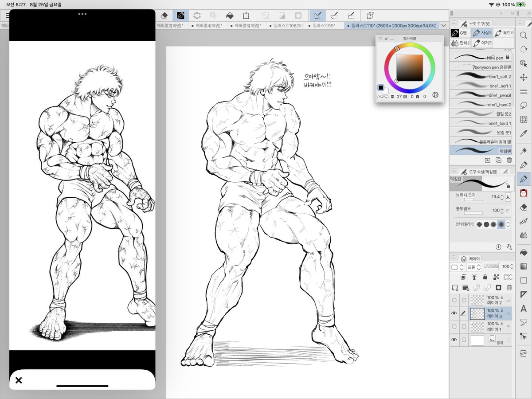The width and height of the screenshot is (532, 399).
Task: Switch to the 혁파랑4[복원]* document tab
Action: 208,26
